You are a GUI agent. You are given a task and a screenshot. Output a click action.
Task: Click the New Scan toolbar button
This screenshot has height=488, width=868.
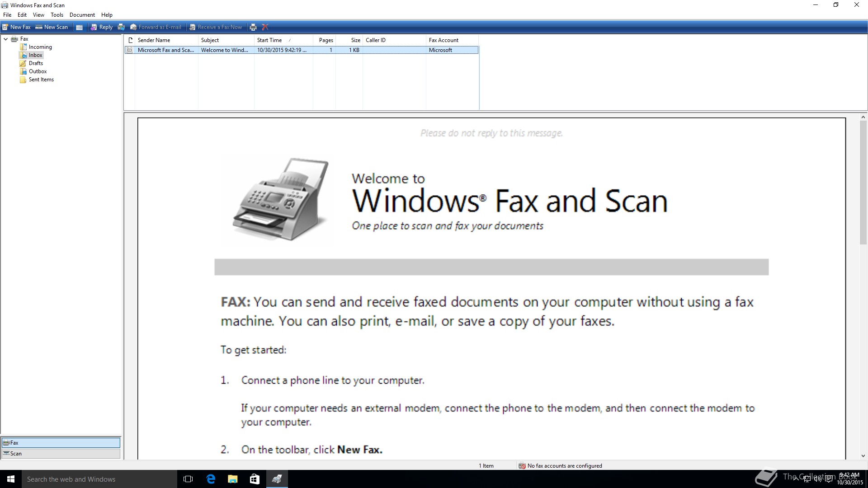pyautogui.click(x=52, y=27)
